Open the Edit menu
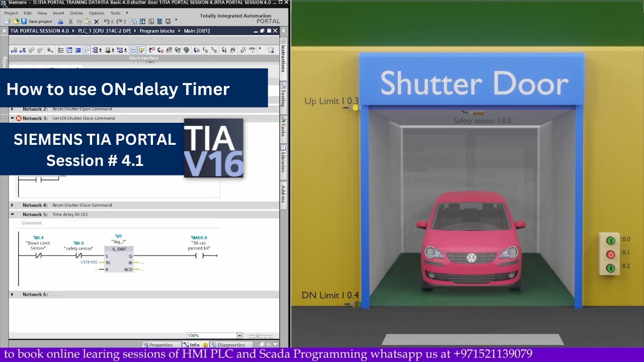The width and height of the screenshot is (644, 362). pyautogui.click(x=27, y=13)
